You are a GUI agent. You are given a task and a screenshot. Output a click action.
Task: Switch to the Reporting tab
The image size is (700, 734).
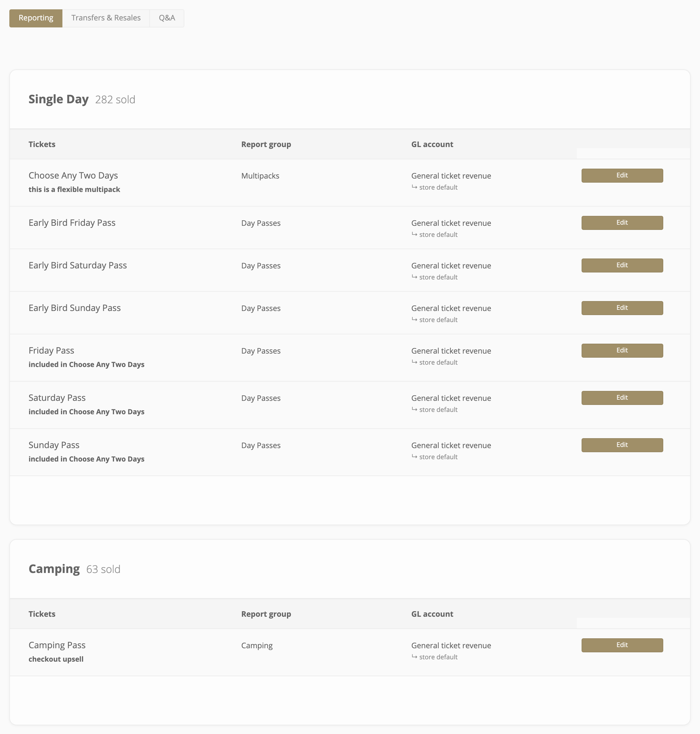36,18
